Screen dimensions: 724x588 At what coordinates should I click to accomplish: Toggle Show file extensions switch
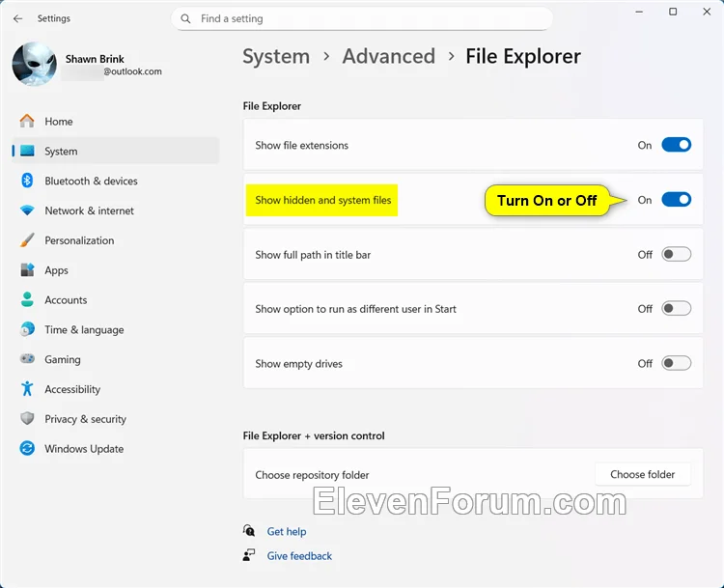click(676, 145)
